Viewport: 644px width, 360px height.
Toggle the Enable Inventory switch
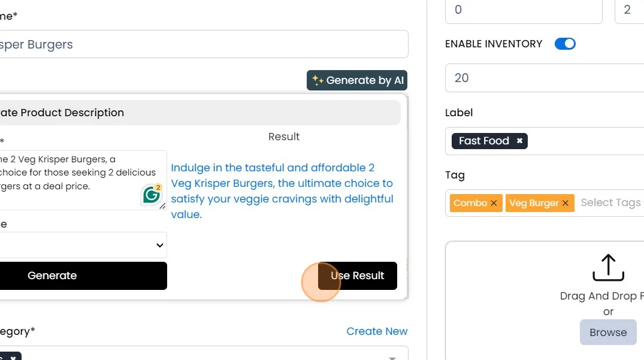coord(564,44)
